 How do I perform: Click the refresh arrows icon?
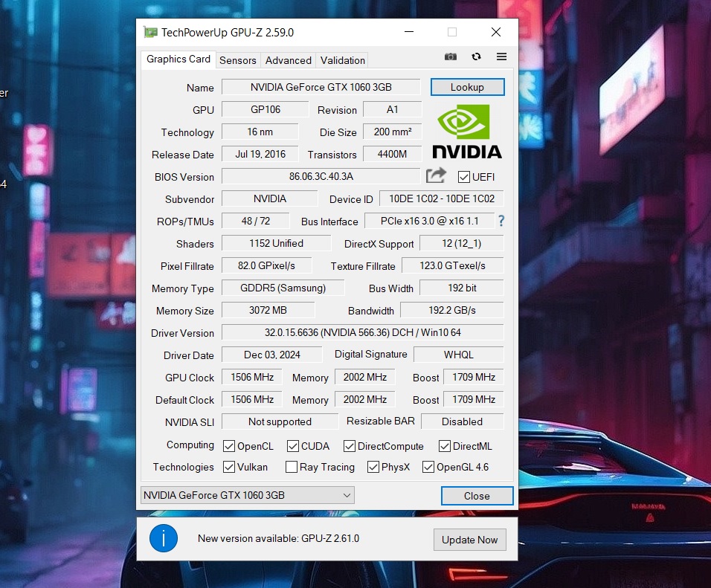pos(476,56)
